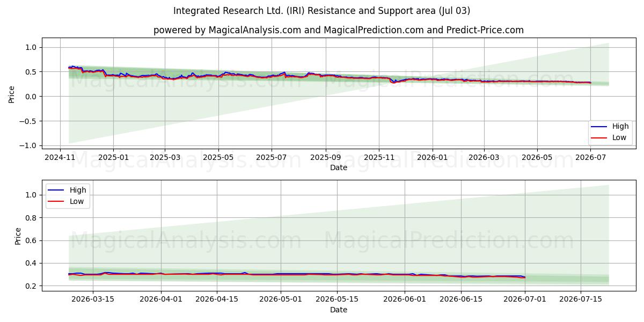Click the 0.4 tick on bottom price axis
The width and height of the screenshot is (644, 322).
pyautogui.click(x=31, y=264)
